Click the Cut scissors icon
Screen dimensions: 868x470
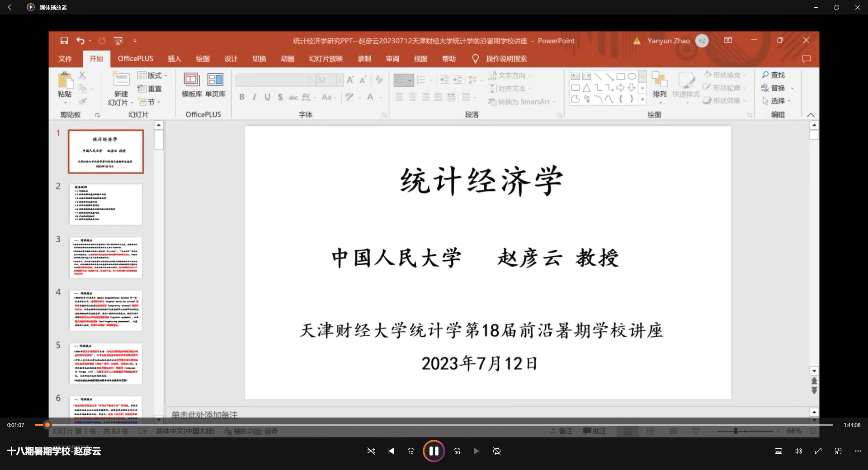point(82,75)
